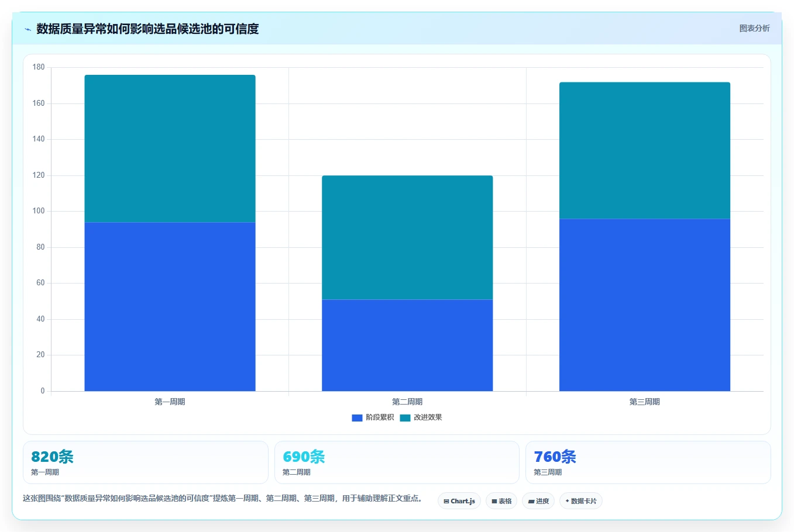Click the blue 阶段累积 legend color box

click(357, 417)
